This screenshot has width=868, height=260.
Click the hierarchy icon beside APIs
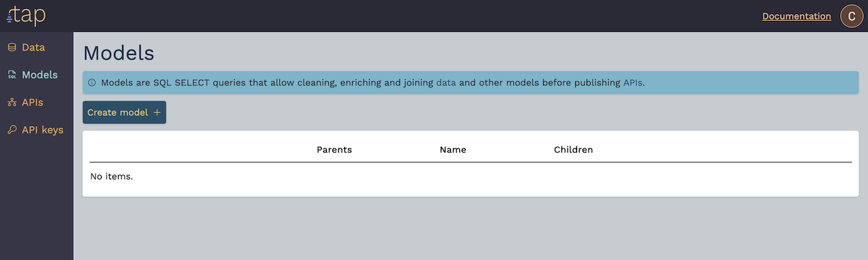(x=12, y=102)
